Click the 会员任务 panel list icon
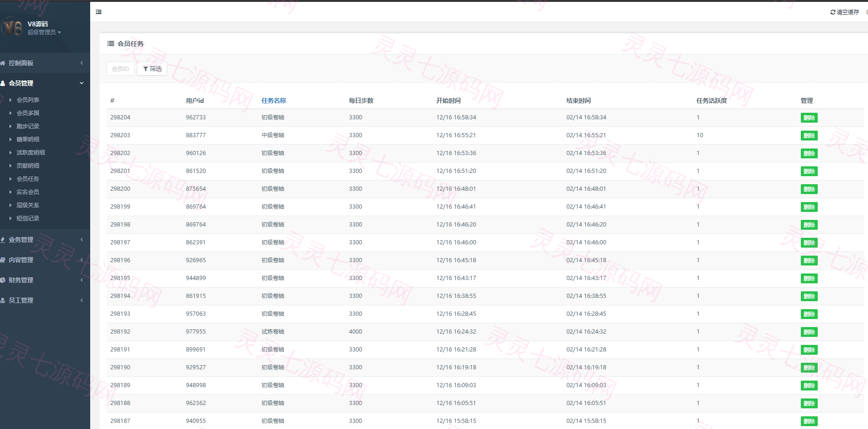The height and width of the screenshot is (429, 868). [x=111, y=44]
